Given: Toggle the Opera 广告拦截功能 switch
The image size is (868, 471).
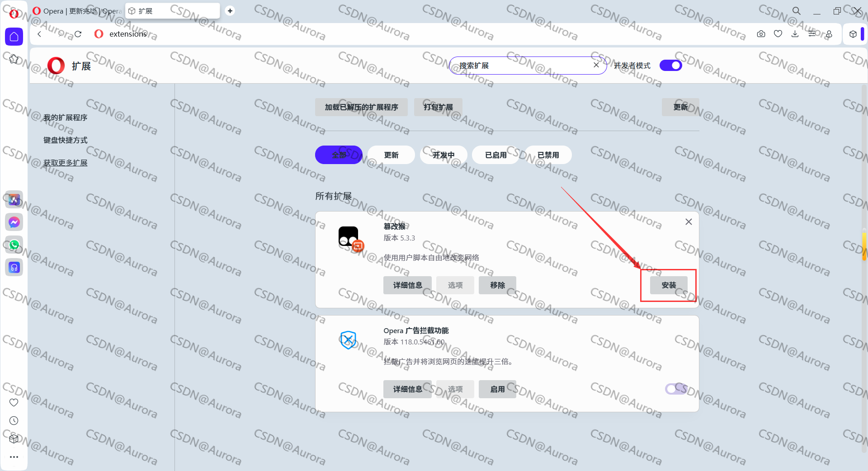Looking at the screenshot, I should 676,389.
